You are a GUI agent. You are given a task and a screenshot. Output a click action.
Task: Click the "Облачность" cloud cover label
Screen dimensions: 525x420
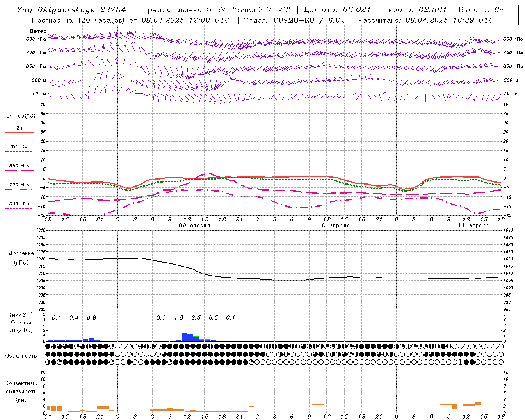point(21,356)
